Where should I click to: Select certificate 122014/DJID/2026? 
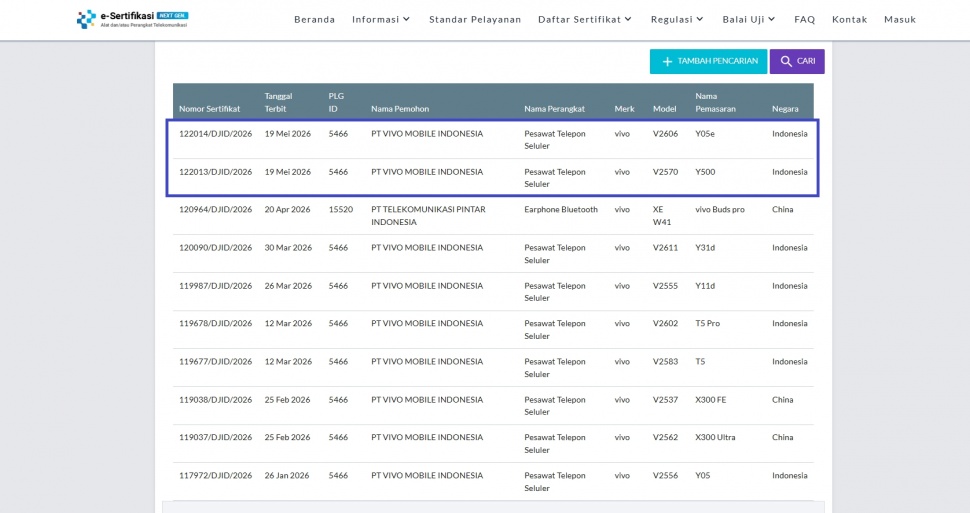[215, 134]
